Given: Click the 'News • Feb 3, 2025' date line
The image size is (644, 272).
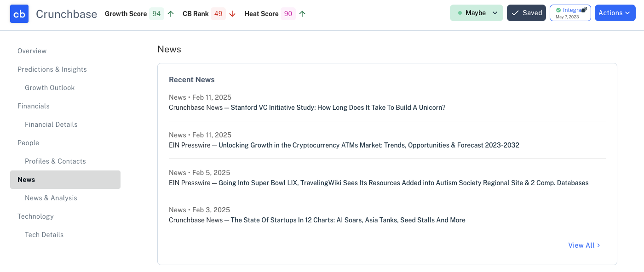Looking at the screenshot, I should [200, 210].
